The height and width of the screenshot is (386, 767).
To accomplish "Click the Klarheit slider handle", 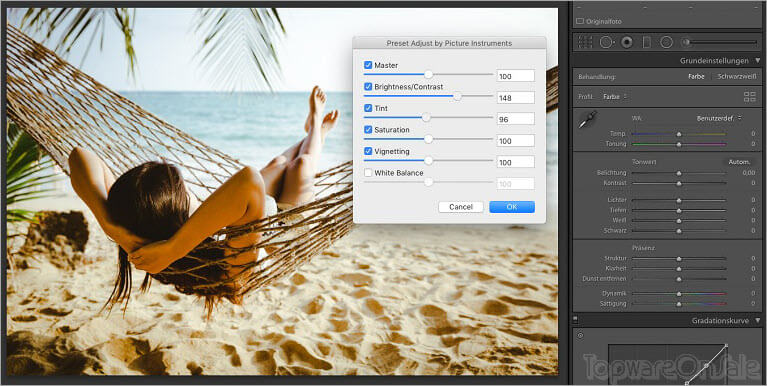I will point(679,269).
